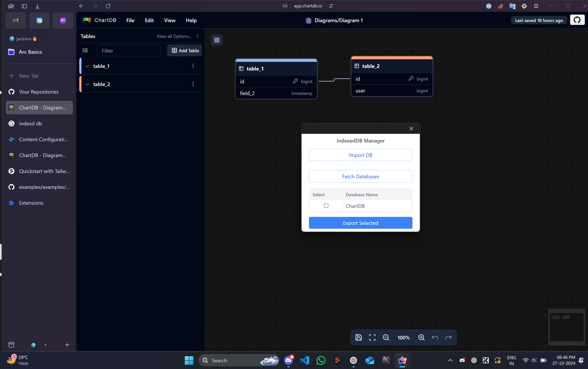Toggle the Arc sidebar panel icon
This screenshot has height=369, width=588.
pos(24,6)
